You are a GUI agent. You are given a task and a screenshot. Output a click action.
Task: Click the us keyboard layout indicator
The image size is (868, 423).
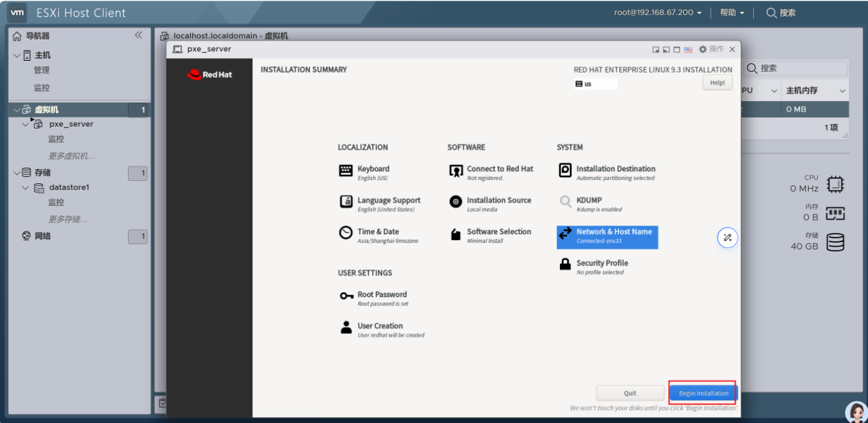tap(595, 84)
